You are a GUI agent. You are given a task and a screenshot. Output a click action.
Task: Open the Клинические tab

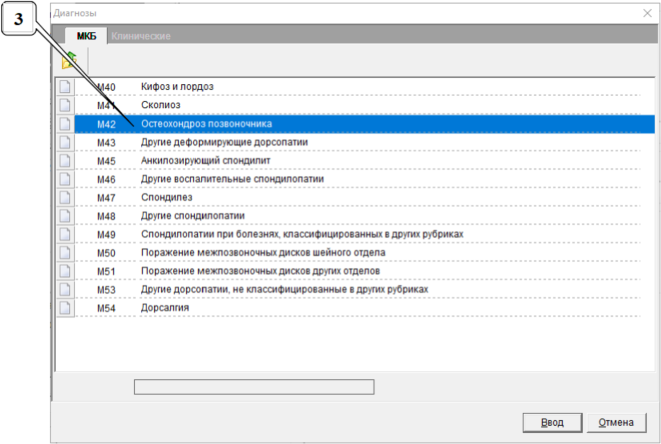tap(140, 36)
